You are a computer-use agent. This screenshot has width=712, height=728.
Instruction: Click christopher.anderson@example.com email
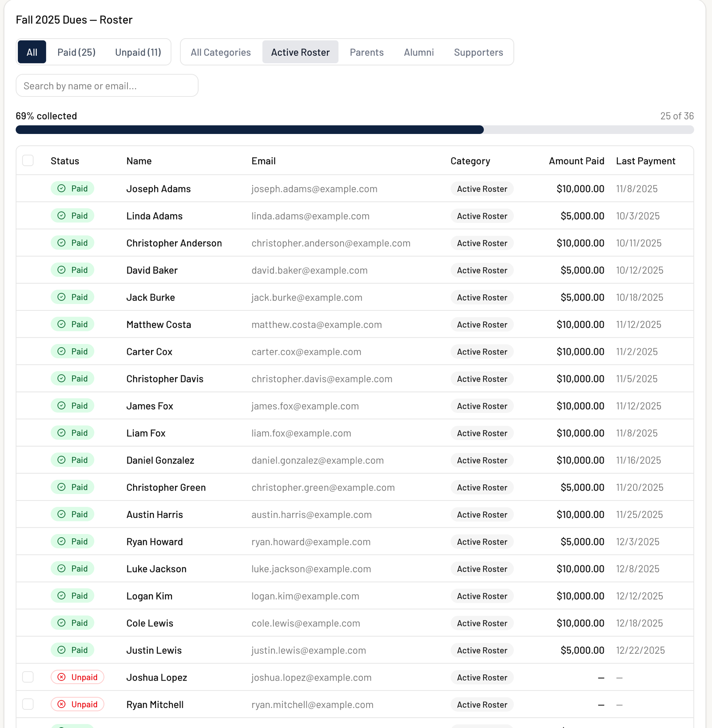coord(331,243)
